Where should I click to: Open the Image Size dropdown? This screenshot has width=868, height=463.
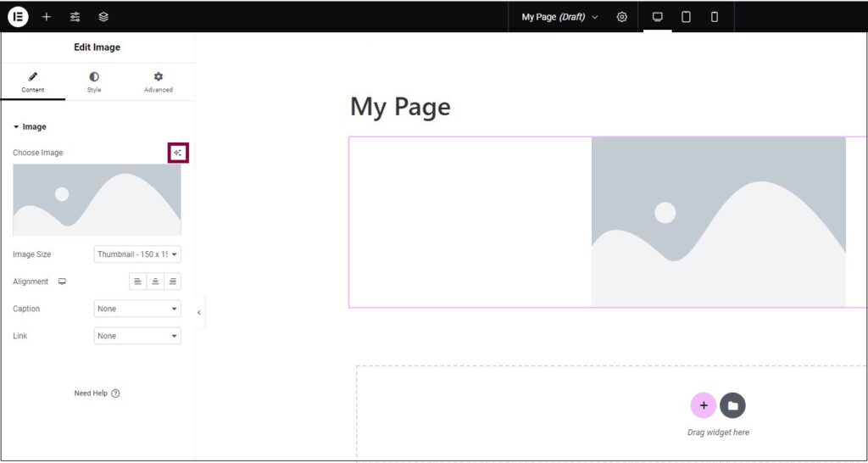tap(137, 254)
